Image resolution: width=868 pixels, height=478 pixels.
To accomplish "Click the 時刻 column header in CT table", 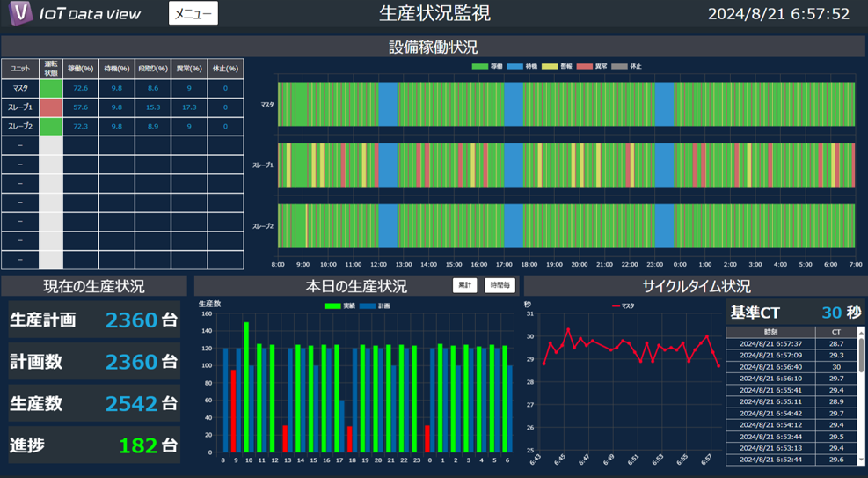I will click(x=770, y=332).
